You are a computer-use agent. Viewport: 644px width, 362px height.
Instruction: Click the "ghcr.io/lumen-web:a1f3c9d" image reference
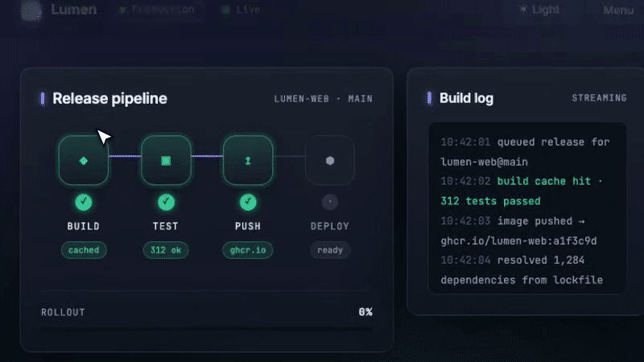518,241
